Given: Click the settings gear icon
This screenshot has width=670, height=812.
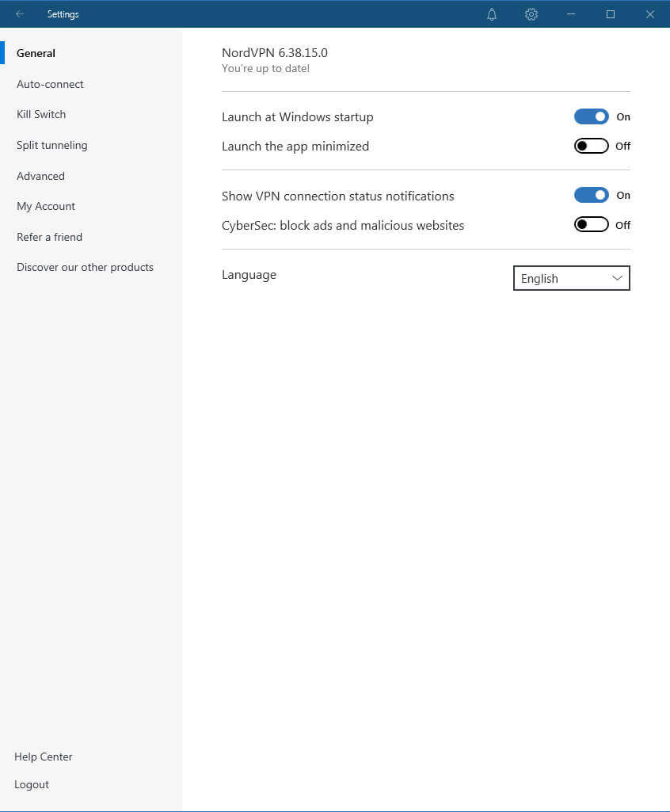Looking at the screenshot, I should (531, 14).
